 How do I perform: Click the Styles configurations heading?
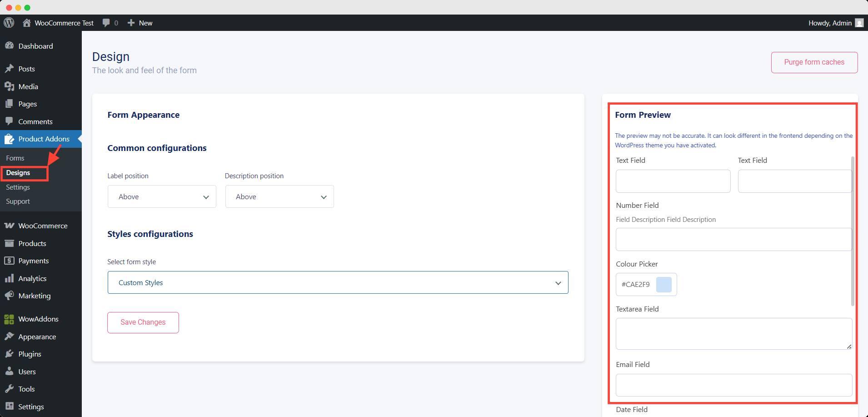point(150,234)
